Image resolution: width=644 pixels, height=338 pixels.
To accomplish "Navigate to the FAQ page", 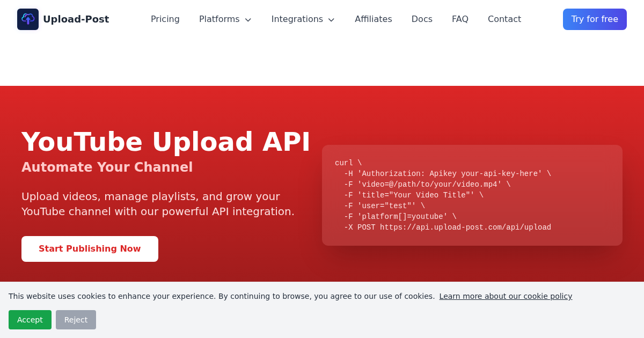I will click(x=460, y=19).
